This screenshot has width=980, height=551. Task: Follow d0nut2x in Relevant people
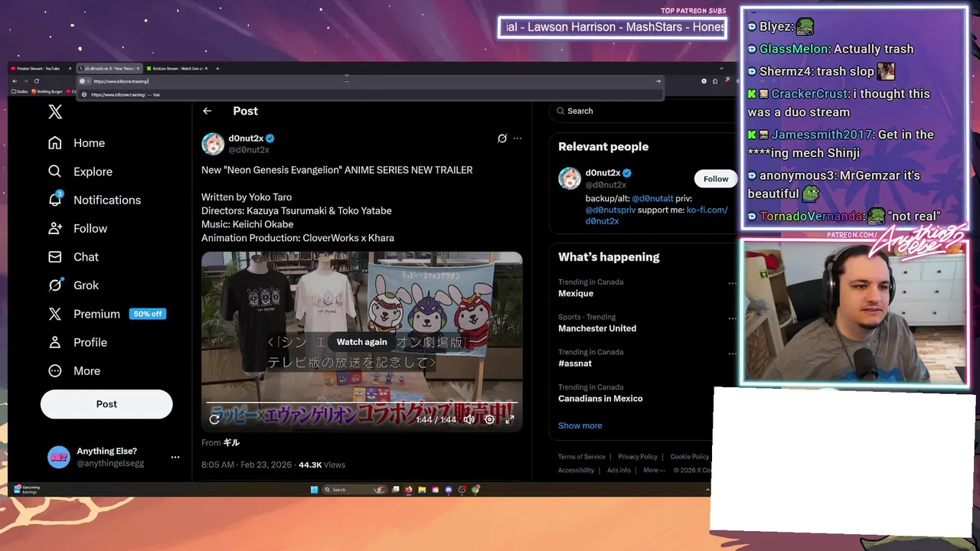[716, 178]
